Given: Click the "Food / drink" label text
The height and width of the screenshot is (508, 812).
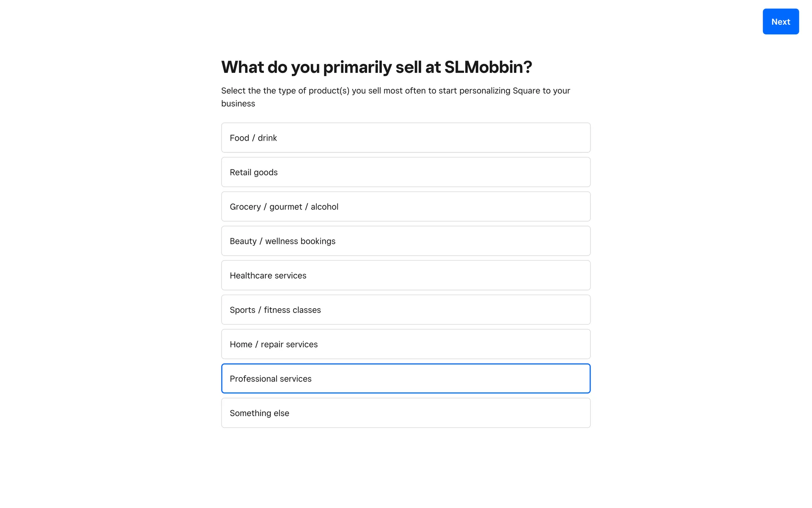Looking at the screenshot, I should click(x=253, y=138).
